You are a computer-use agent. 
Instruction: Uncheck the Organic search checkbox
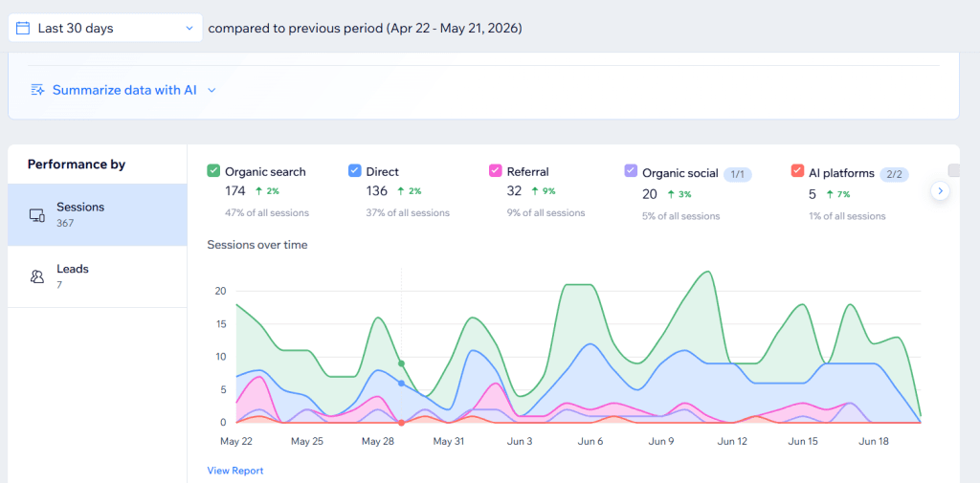coord(213,170)
